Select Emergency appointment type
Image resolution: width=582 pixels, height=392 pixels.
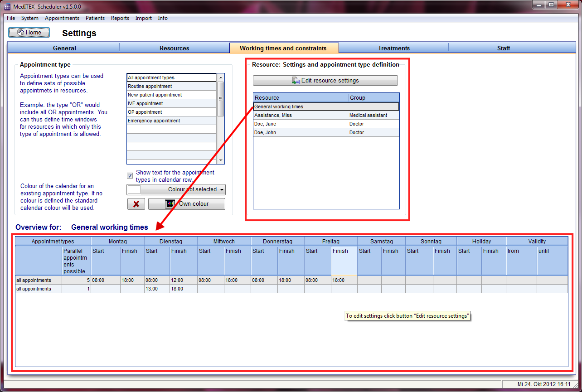tap(171, 121)
